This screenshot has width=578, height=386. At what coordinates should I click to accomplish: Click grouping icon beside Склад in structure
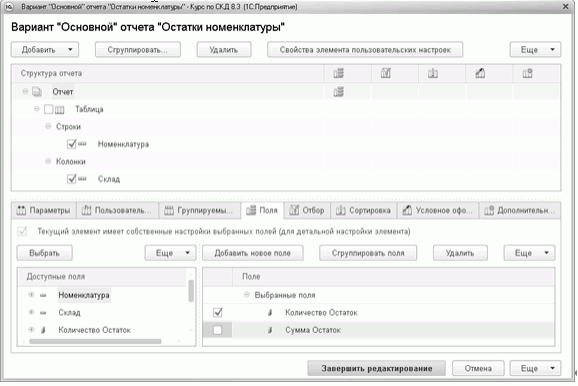coord(82,179)
